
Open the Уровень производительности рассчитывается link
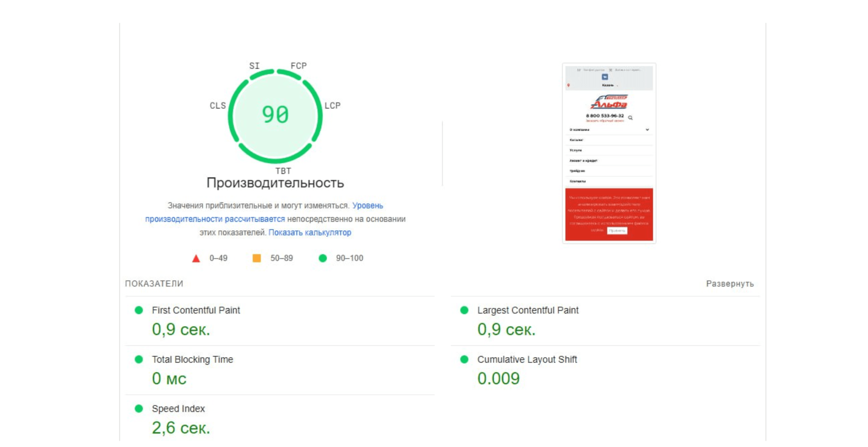pos(215,219)
